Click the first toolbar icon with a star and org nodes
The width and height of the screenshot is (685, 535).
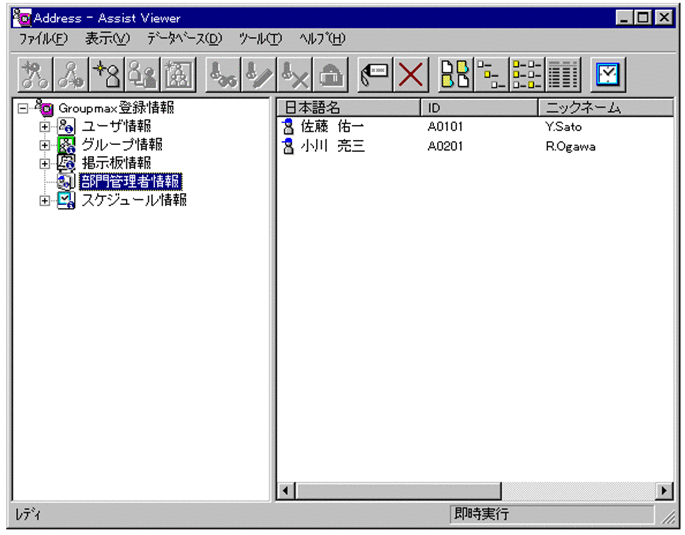click(35, 75)
